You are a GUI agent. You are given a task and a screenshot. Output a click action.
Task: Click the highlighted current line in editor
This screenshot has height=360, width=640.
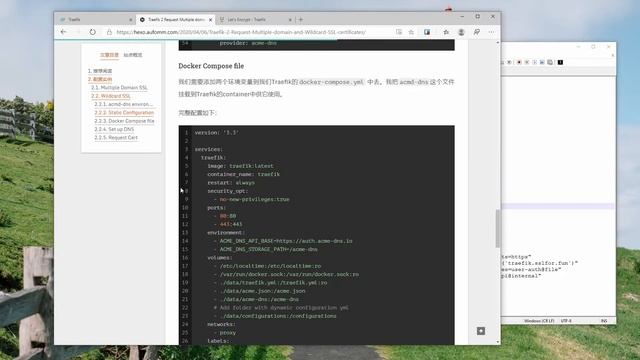point(558,206)
